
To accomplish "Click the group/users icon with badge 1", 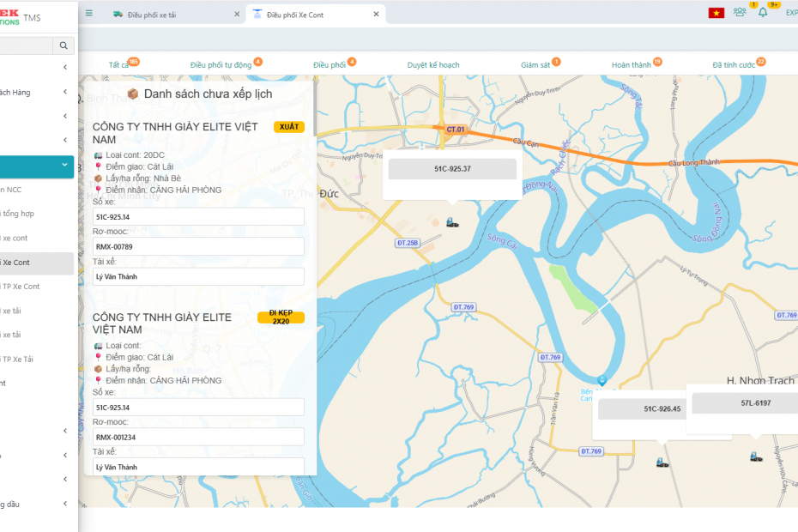I will point(738,12).
